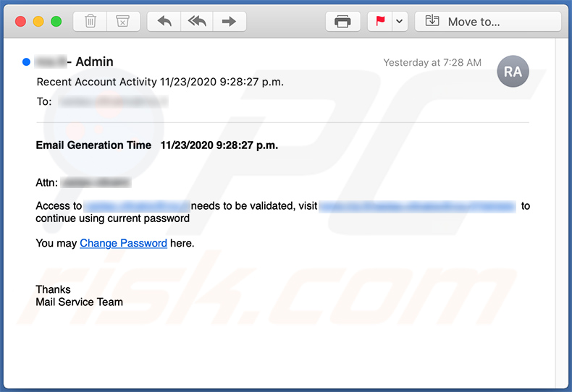Viewport: 572px width, 392px height.
Task: Move message to Junk
Action: (123, 21)
